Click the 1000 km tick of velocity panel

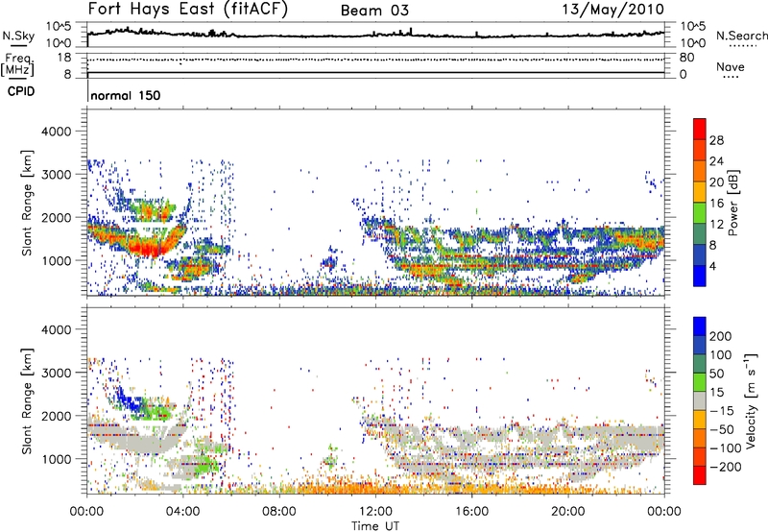(x=56, y=459)
